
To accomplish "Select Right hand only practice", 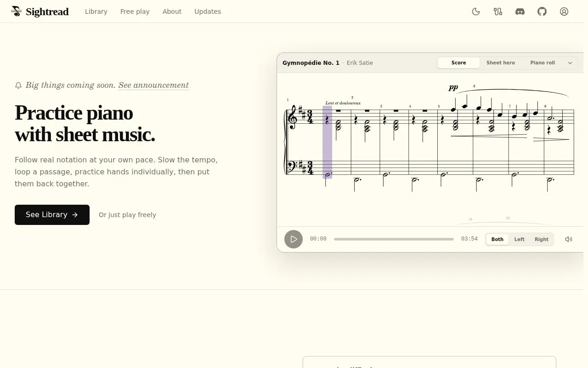I will pyautogui.click(x=542, y=239).
